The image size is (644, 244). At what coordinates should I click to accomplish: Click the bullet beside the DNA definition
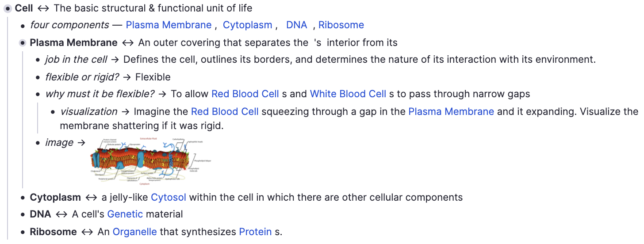click(23, 215)
